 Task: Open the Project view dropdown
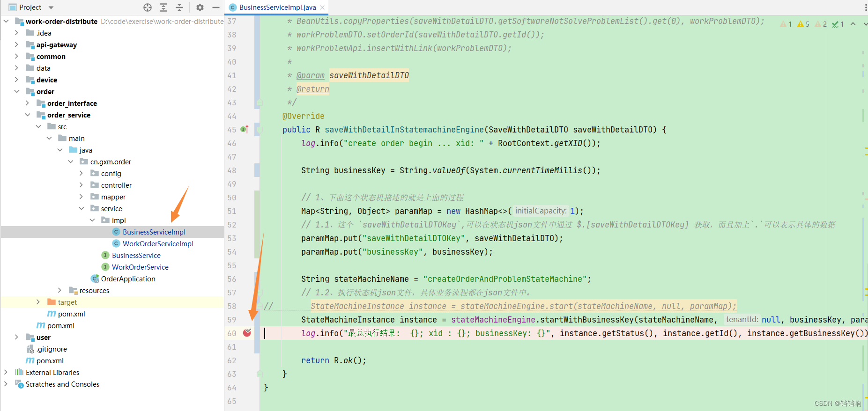51,7
